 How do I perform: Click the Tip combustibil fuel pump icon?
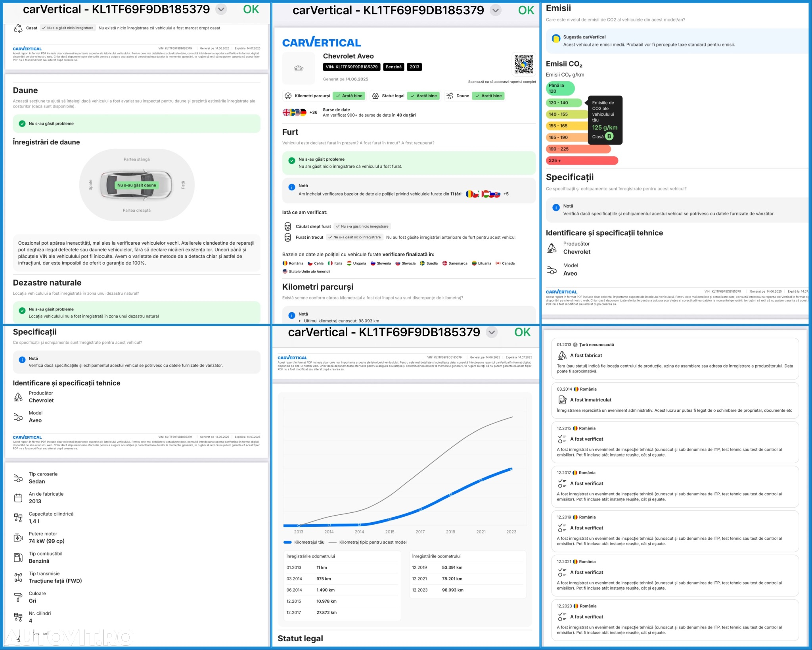(18, 558)
